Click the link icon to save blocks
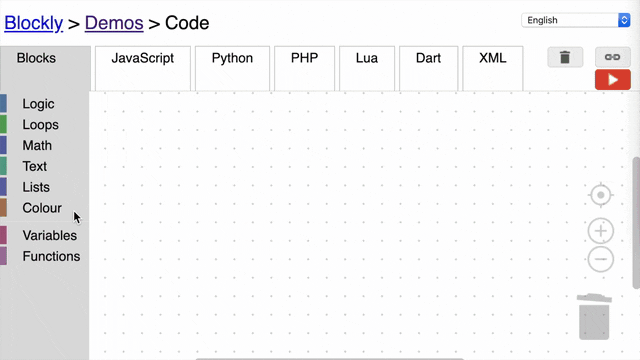Viewport: 640px width, 360px height. coord(612,57)
